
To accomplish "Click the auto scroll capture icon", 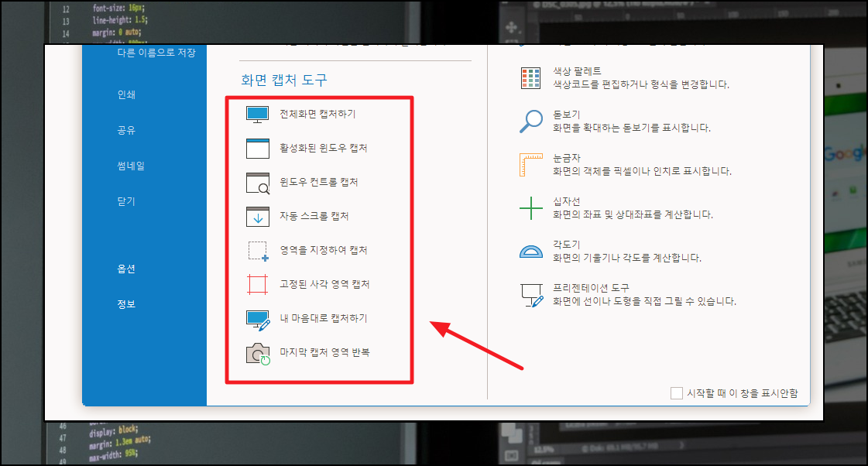I will (257, 217).
